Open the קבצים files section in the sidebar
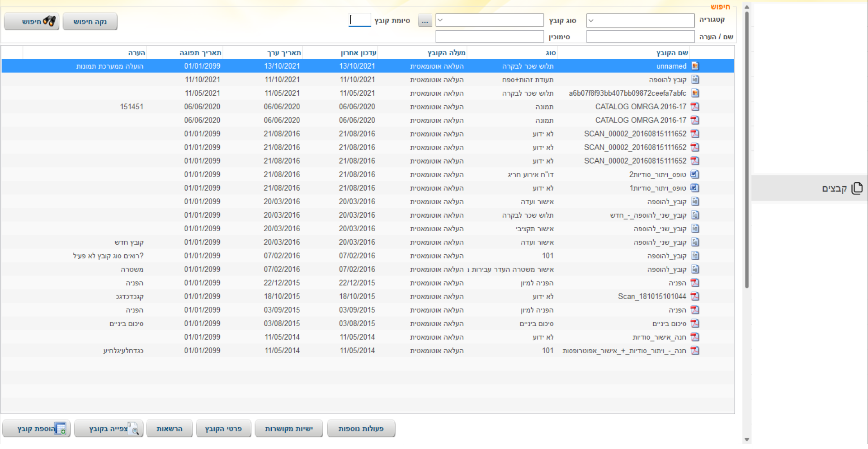 coord(841,188)
